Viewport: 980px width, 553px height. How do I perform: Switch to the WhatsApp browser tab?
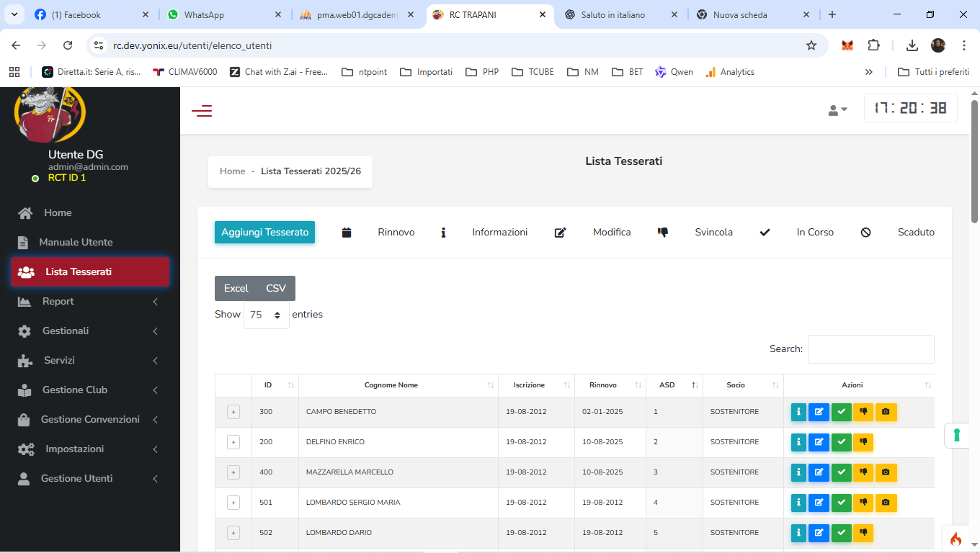[223, 14]
